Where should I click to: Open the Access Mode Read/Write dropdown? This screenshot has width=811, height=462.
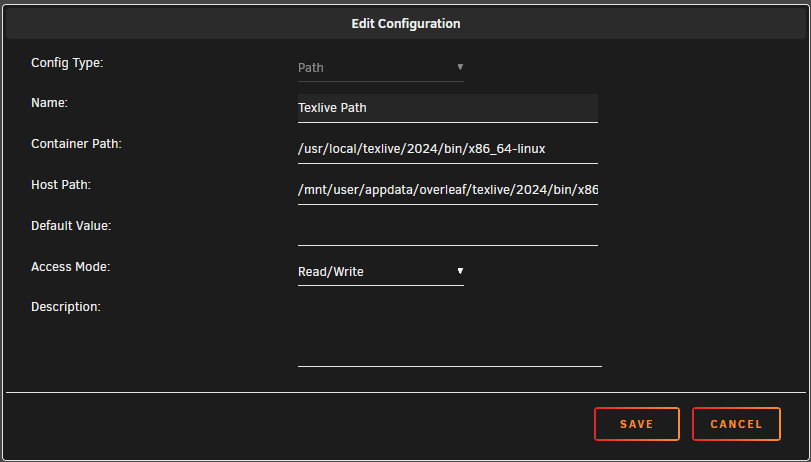(381, 272)
